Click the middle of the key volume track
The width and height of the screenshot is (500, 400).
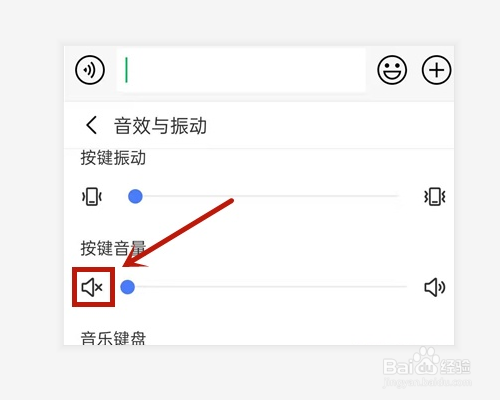coord(267,286)
